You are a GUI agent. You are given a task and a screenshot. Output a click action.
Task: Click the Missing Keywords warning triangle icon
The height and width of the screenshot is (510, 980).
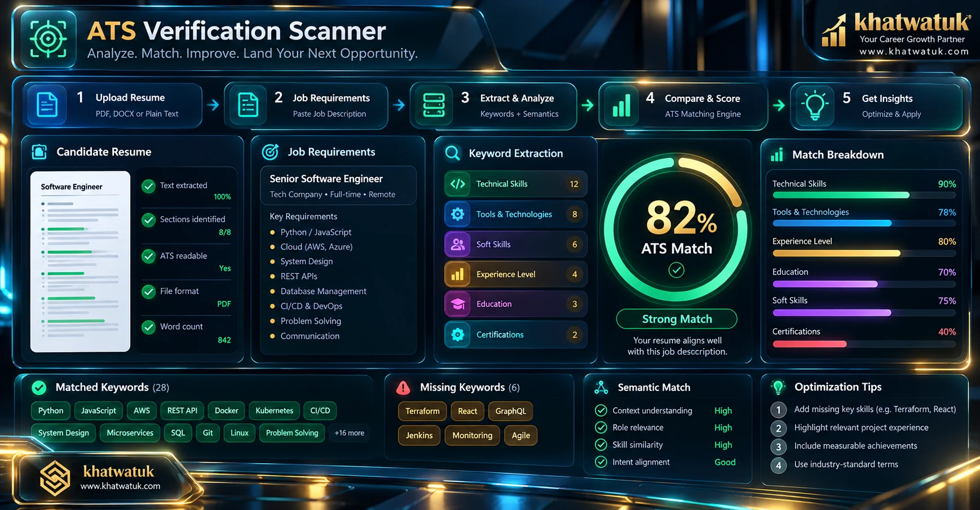click(x=403, y=388)
